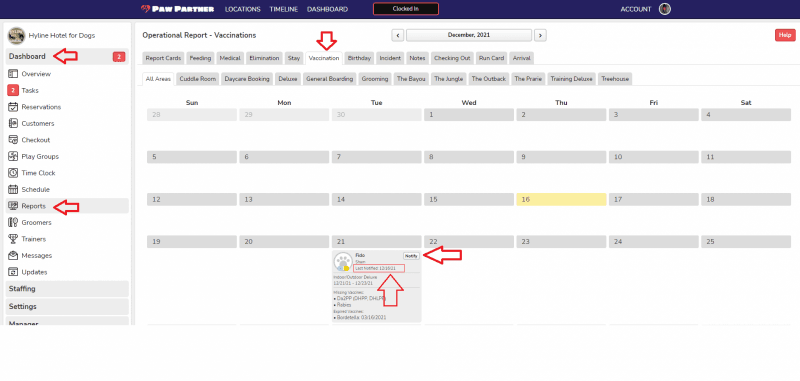This screenshot has width=800, height=381.
Task: Open the Updates icon in sidebar
Action: [13, 272]
